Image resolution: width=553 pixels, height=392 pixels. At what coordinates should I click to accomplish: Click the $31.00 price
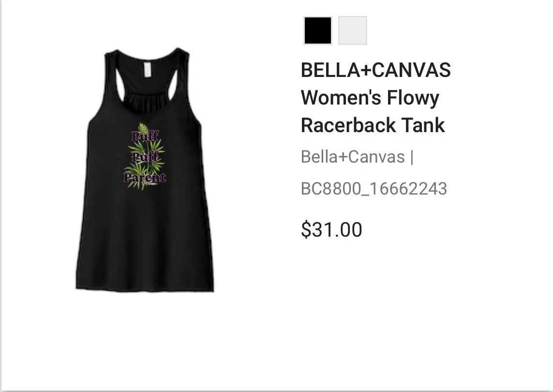331,230
